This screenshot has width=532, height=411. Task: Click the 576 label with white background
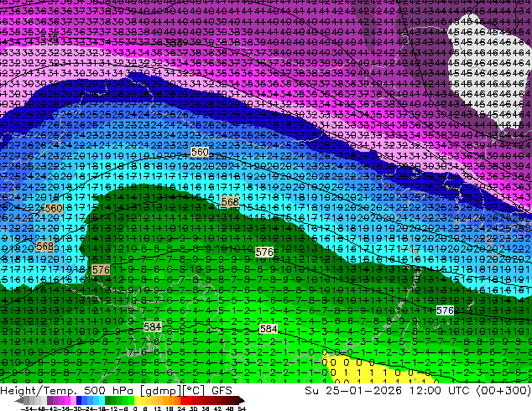click(x=445, y=310)
